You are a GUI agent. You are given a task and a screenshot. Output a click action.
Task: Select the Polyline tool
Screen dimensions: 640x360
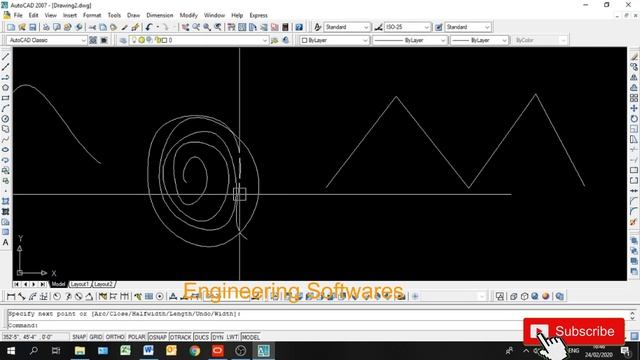pyautogui.click(x=5, y=77)
